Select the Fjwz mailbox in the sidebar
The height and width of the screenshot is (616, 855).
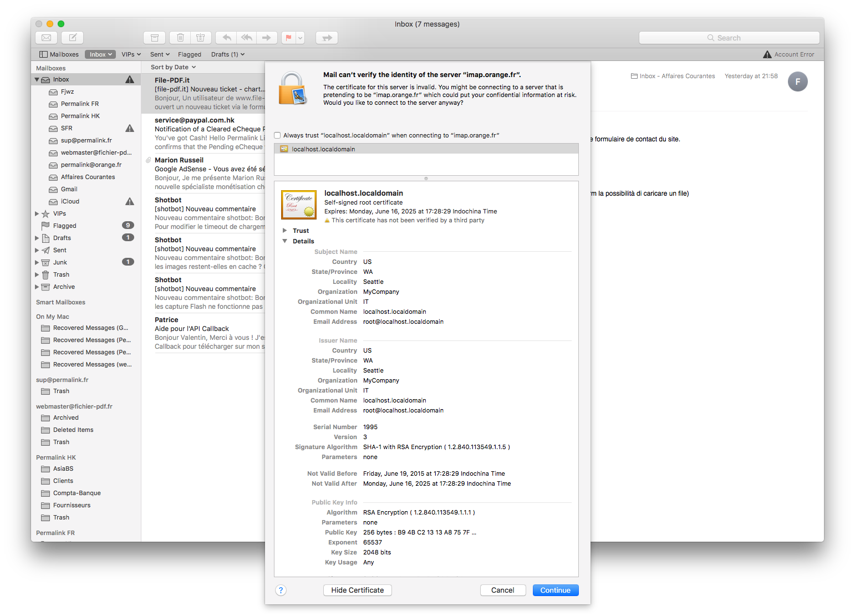[x=67, y=91]
